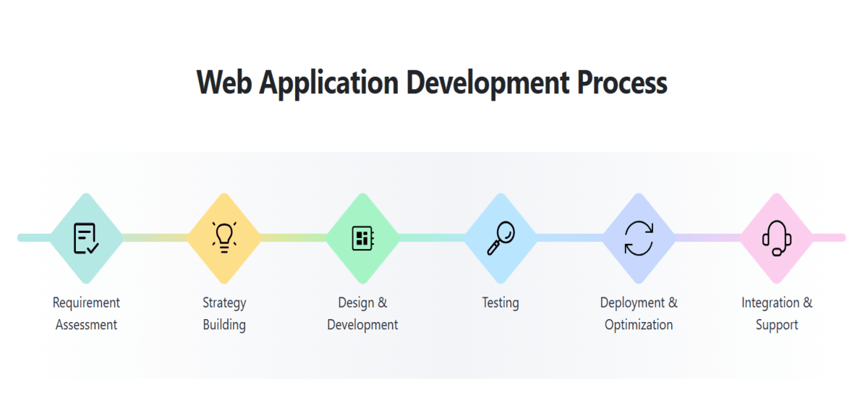Select blue connector between Testing and Deployment
The image size is (868, 398).
[x=569, y=237]
